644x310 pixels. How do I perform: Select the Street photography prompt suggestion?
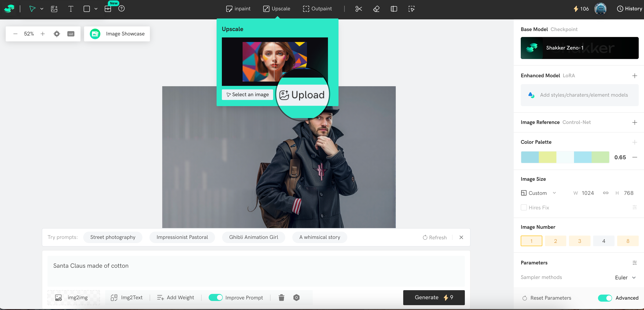coord(113,237)
